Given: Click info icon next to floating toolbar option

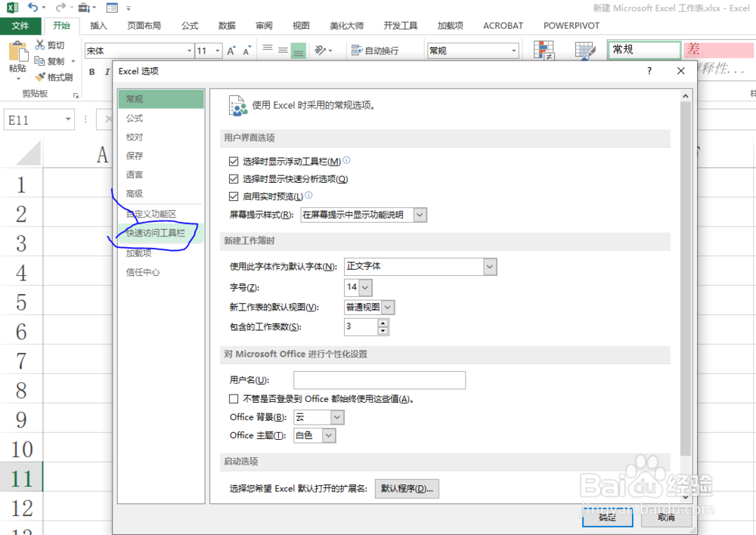Looking at the screenshot, I should tap(347, 160).
